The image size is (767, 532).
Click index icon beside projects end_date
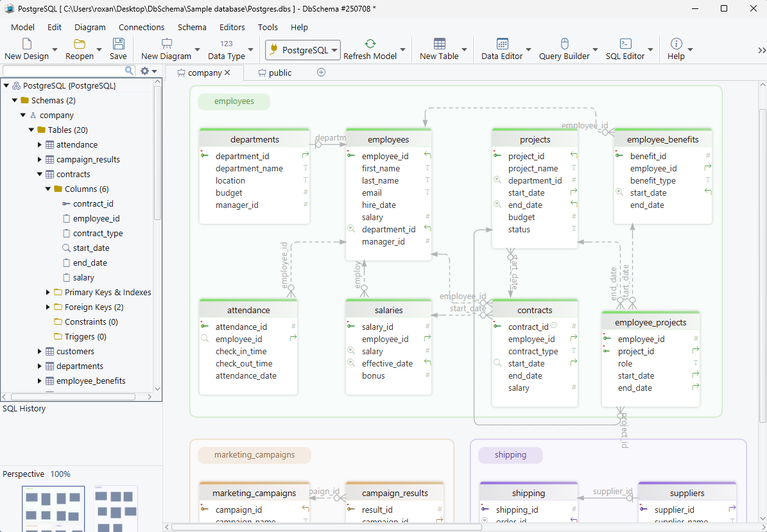497,204
